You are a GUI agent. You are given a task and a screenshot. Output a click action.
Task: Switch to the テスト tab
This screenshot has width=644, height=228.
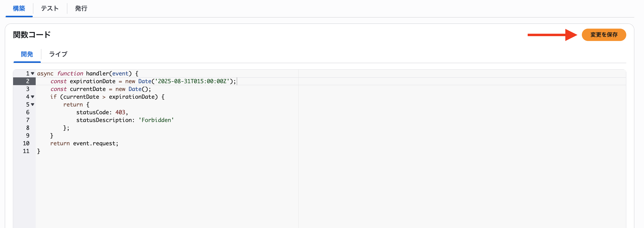coord(50,8)
